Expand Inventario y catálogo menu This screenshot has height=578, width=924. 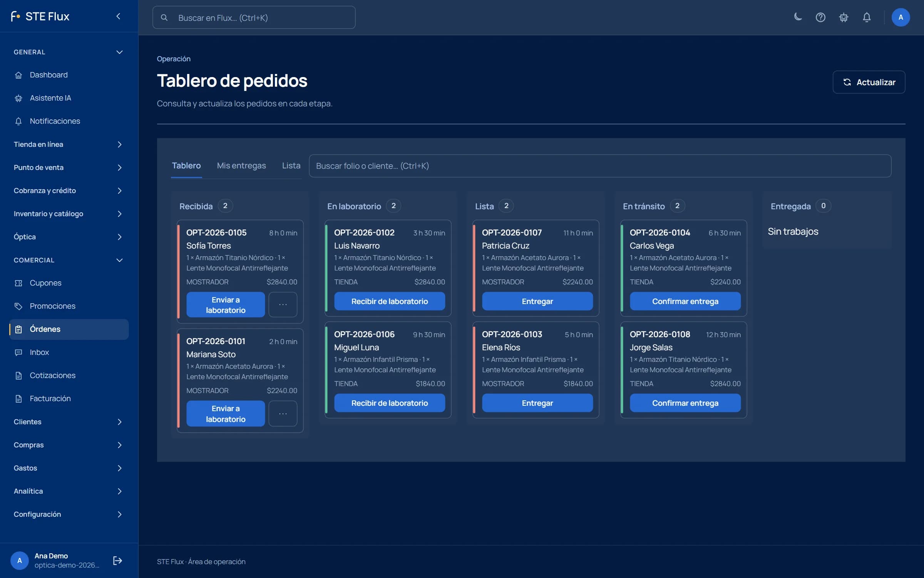pos(69,213)
